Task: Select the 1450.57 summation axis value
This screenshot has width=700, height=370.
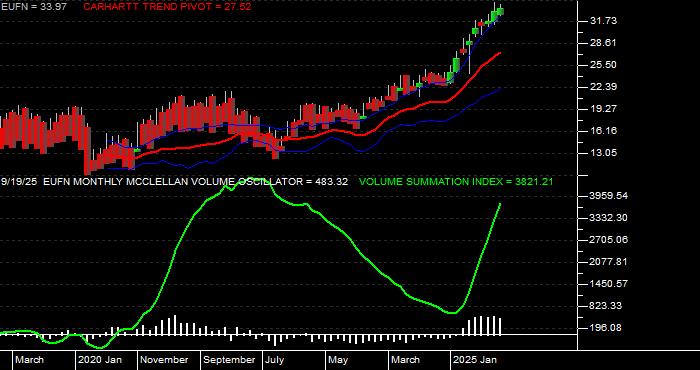Action: point(609,284)
